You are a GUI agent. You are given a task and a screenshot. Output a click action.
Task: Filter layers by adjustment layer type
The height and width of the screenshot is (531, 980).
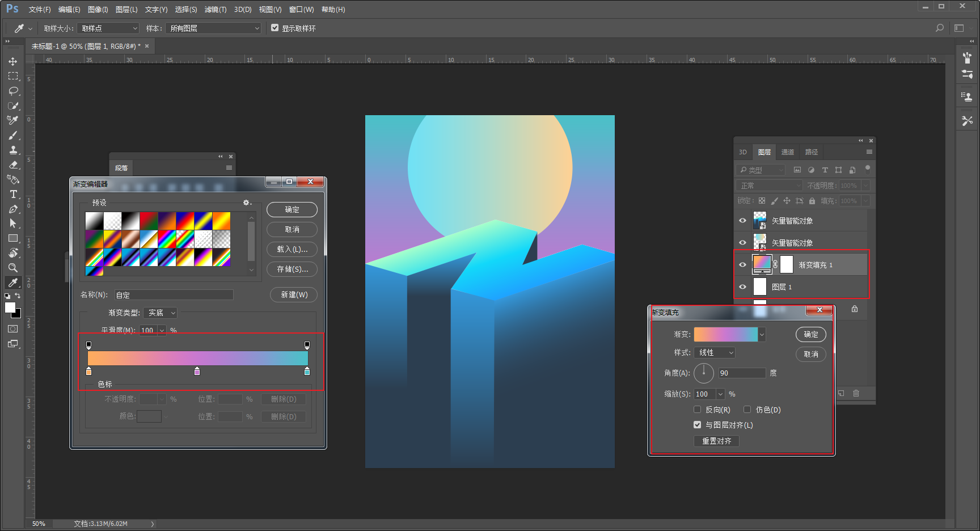coord(811,170)
